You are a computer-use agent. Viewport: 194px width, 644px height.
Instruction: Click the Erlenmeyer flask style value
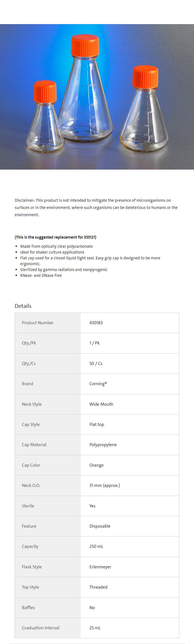click(x=100, y=567)
